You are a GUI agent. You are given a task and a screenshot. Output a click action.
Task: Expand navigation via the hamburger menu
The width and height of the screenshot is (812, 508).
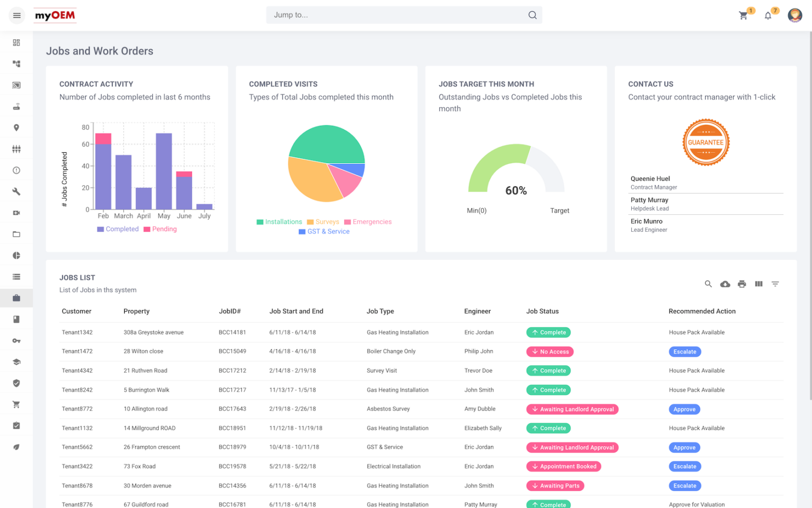[x=16, y=15]
